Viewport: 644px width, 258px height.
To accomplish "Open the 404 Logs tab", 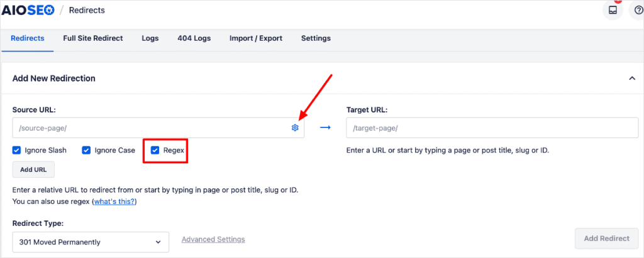I will (x=194, y=38).
